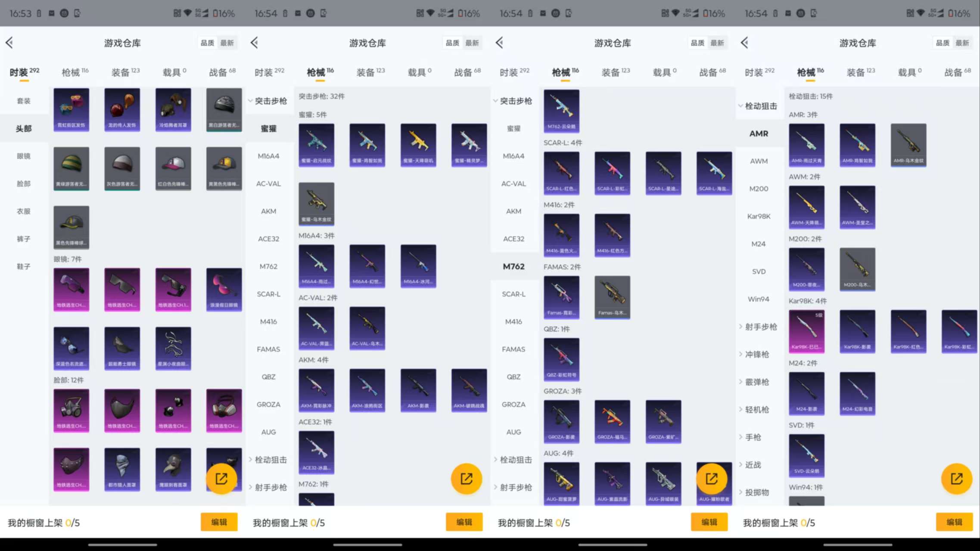The height and width of the screenshot is (551, 980).
Task: Switch sorting to 最新
Action: click(x=964, y=43)
